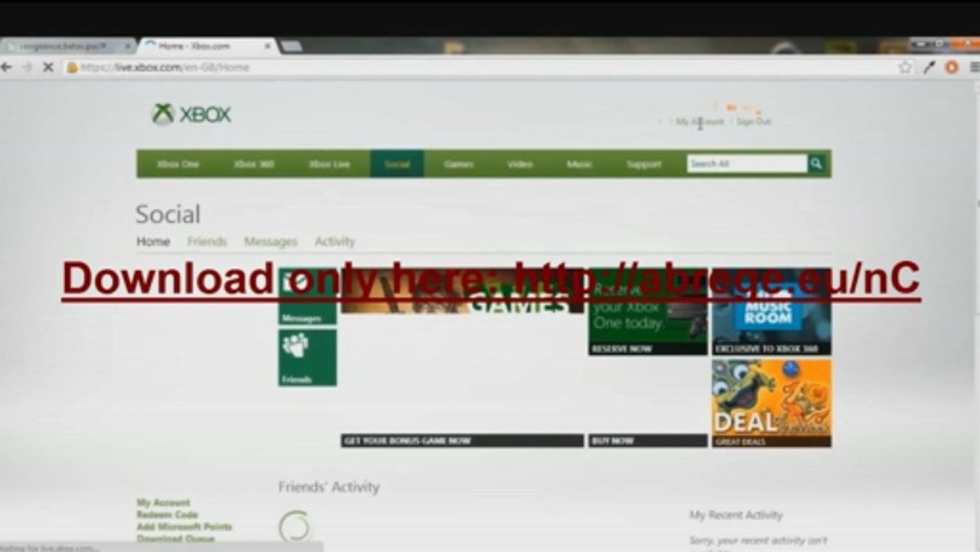Open the Xbox Live menu
The height and width of the screenshot is (552, 980).
click(329, 164)
